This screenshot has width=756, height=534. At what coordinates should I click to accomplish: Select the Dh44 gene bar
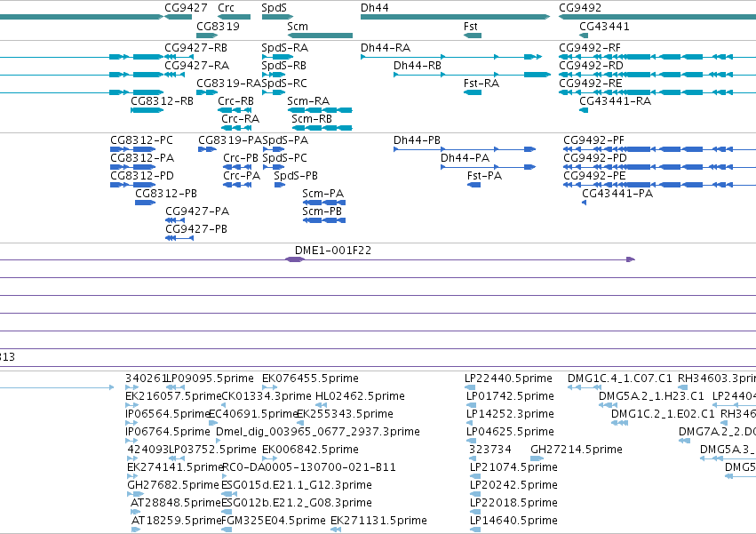(455, 17)
